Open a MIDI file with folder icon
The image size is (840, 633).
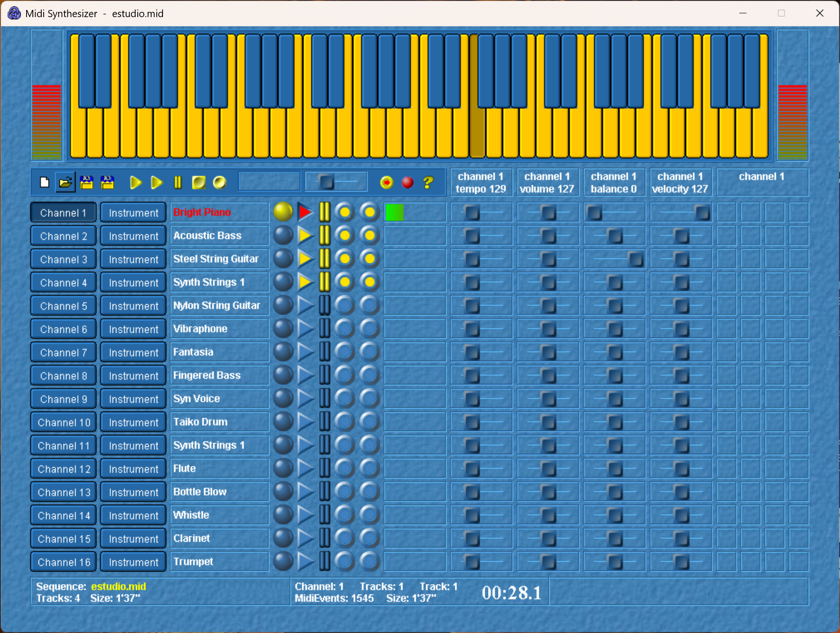coord(66,182)
